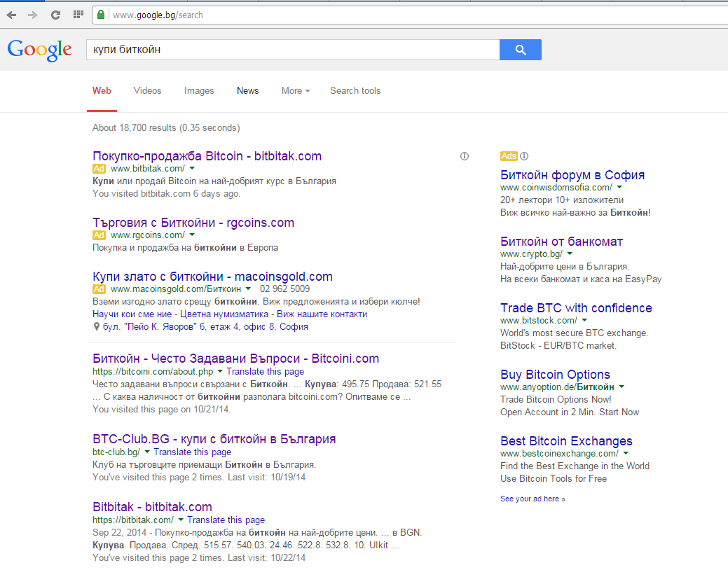Click 'See your ad here' link
Viewport: 728px width, 570px height.
(x=533, y=499)
